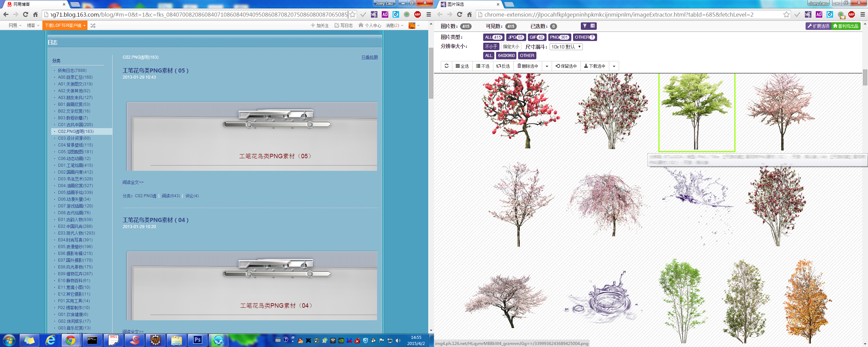Reload the 网易博客 browser page
Screen dimensions: 868x347
25,15
